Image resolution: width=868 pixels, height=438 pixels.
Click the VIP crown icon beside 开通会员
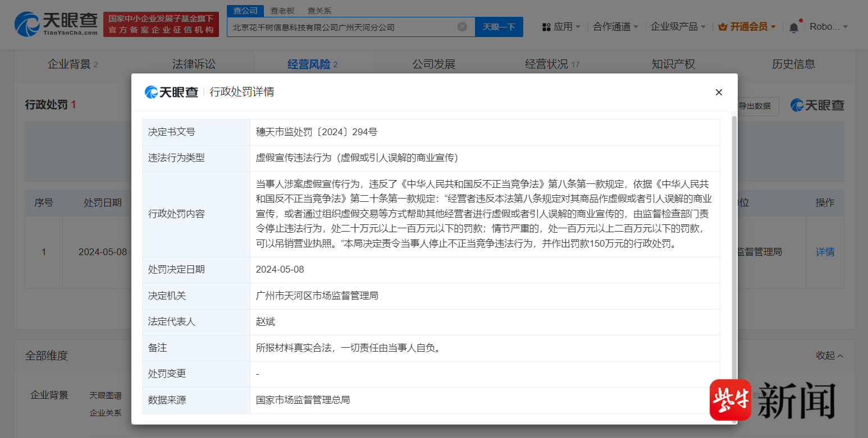[x=723, y=27]
